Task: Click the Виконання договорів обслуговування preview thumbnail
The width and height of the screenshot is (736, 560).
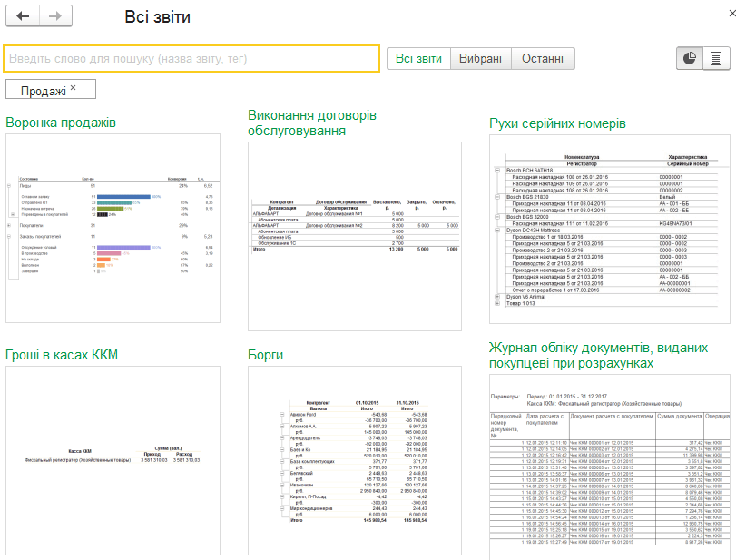Action: tap(355, 237)
